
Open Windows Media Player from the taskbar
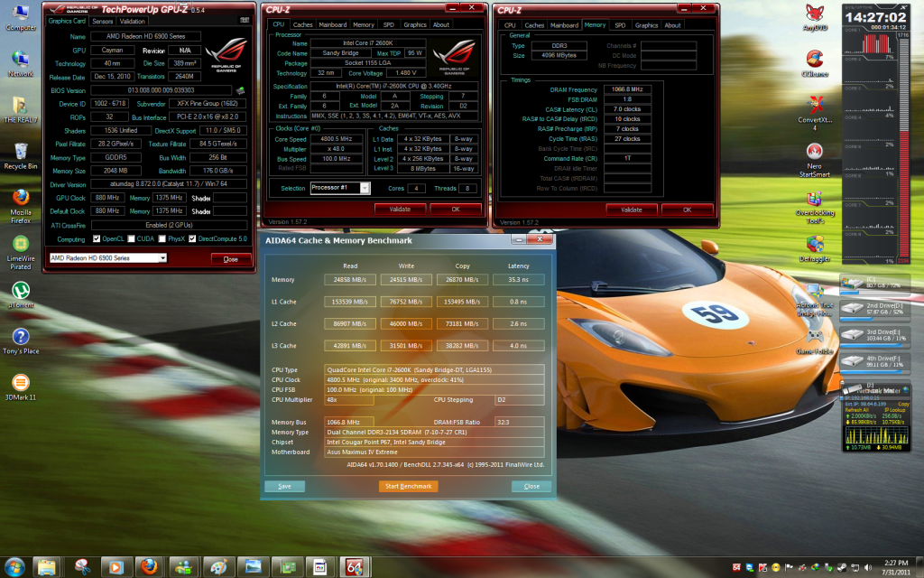[x=115, y=567]
